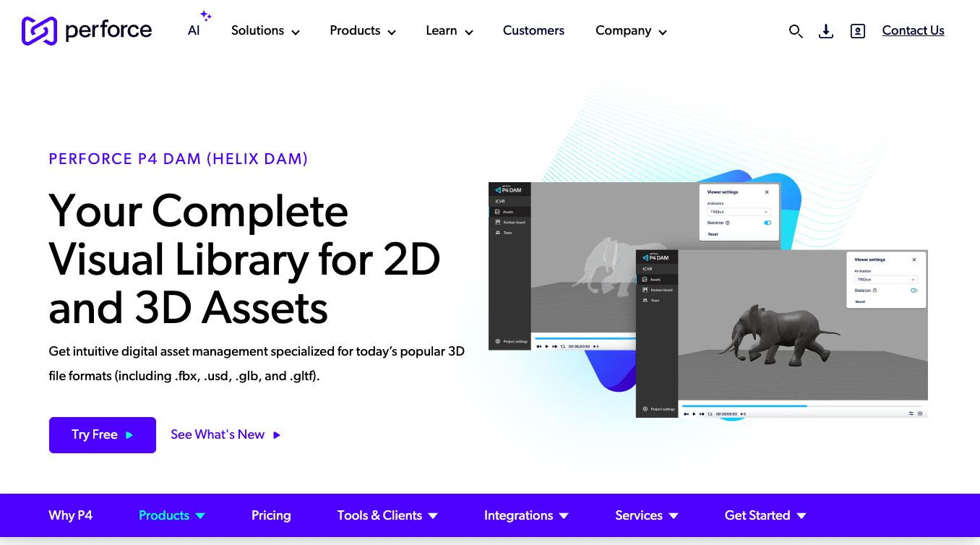The width and height of the screenshot is (980, 545).
Task: Open Project settings in solid-elephant screenshot
Action: click(658, 409)
